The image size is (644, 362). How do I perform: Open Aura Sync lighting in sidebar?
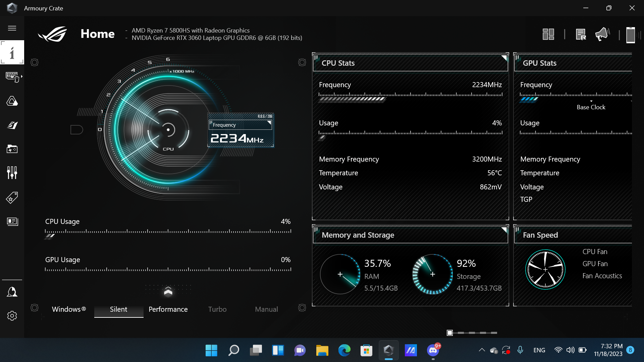(x=12, y=101)
